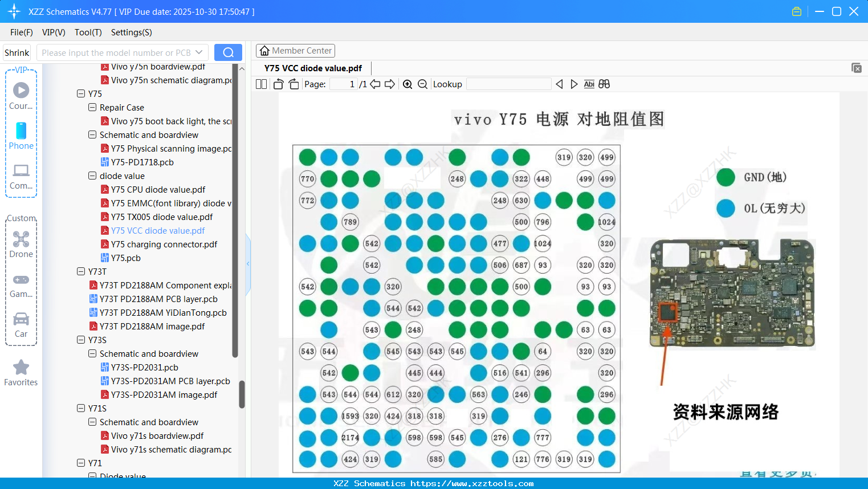Open the Tool(T) menu
The image size is (868, 489).
[88, 32]
